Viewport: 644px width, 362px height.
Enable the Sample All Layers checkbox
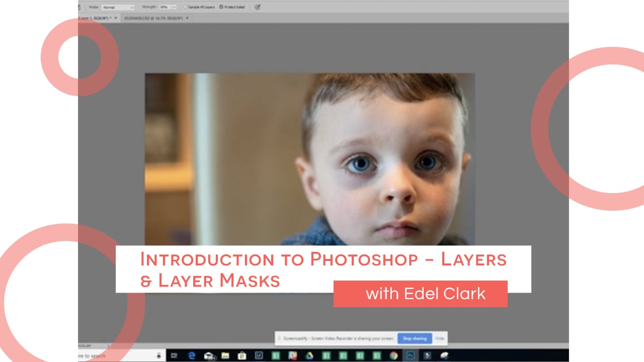point(185,7)
